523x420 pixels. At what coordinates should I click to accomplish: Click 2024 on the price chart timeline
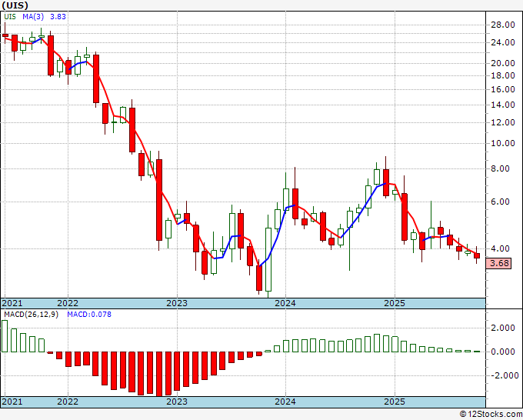point(285,303)
